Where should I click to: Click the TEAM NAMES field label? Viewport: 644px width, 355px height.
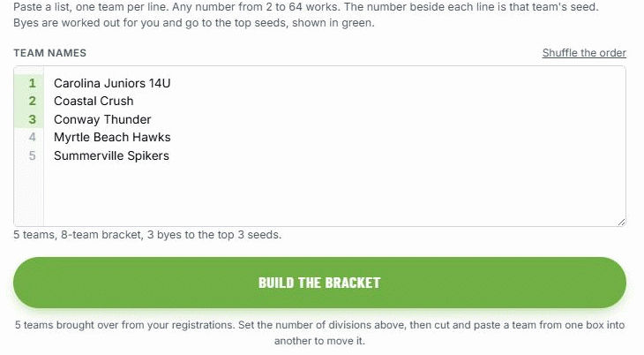coord(49,53)
